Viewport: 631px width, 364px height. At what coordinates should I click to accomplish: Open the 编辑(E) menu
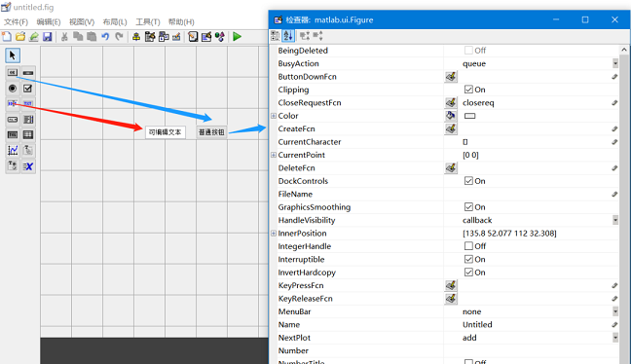click(49, 21)
